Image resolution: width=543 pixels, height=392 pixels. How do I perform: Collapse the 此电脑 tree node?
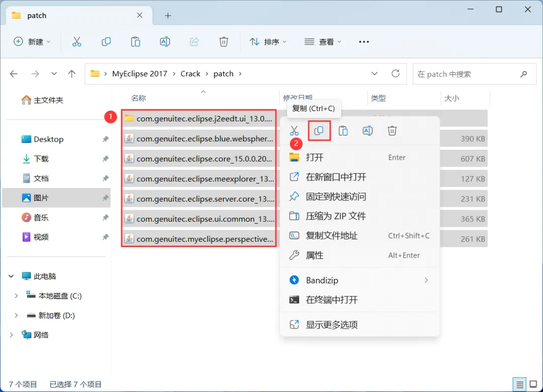point(11,276)
